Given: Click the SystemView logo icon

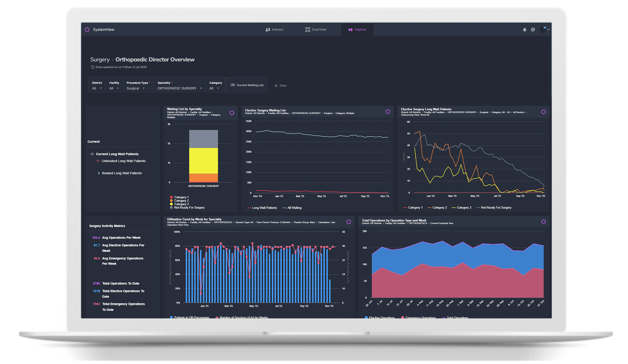Looking at the screenshot, I should 87,30.
